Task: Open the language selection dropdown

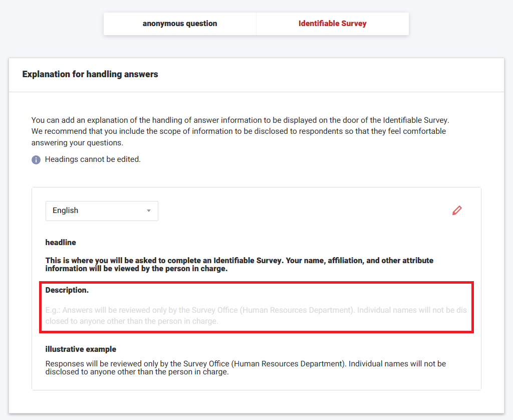Action: click(102, 211)
